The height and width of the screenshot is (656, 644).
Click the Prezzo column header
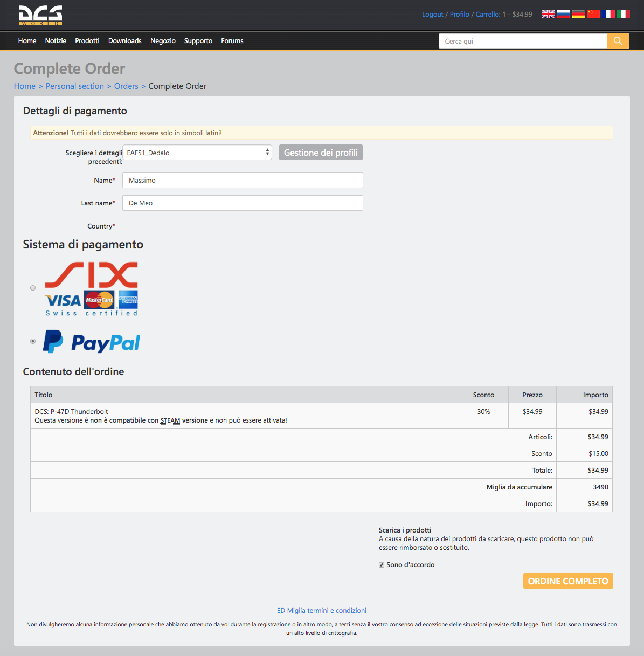pyautogui.click(x=532, y=395)
